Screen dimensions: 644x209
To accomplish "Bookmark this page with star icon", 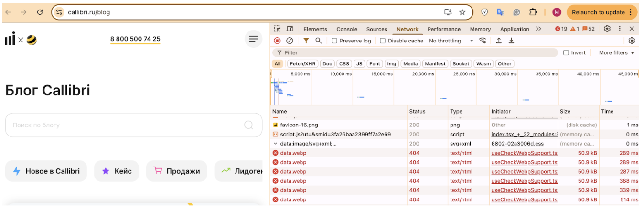I will [x=462, y=12].
